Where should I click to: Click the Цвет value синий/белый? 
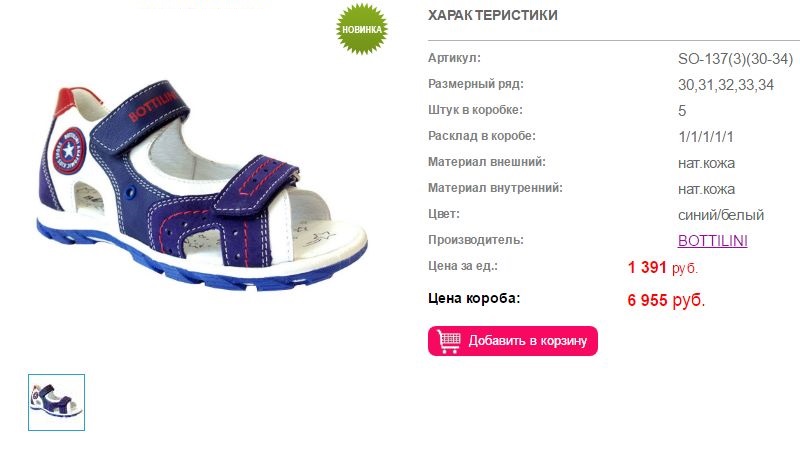click(720, 215)
